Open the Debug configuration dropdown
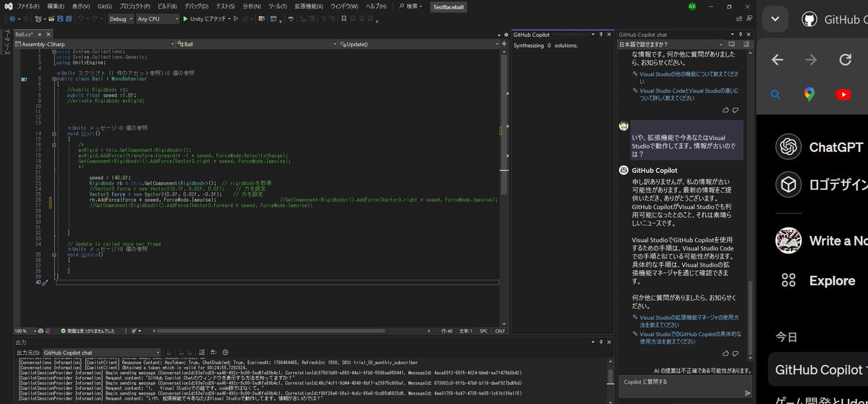 [x=121, y=18]
